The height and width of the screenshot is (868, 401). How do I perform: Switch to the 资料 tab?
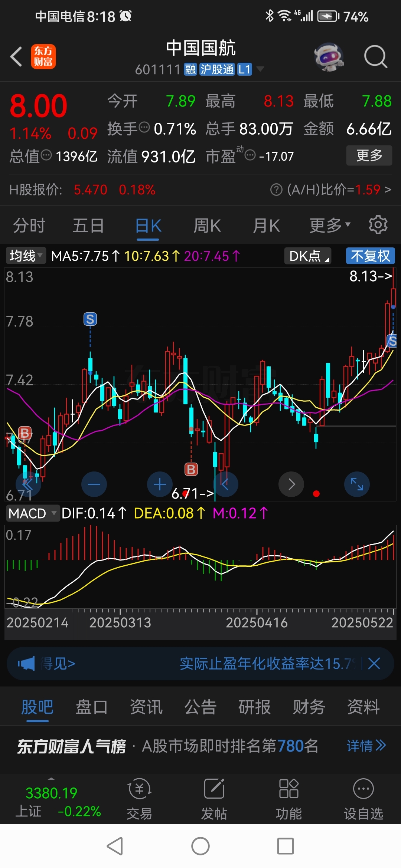(363, 707)
